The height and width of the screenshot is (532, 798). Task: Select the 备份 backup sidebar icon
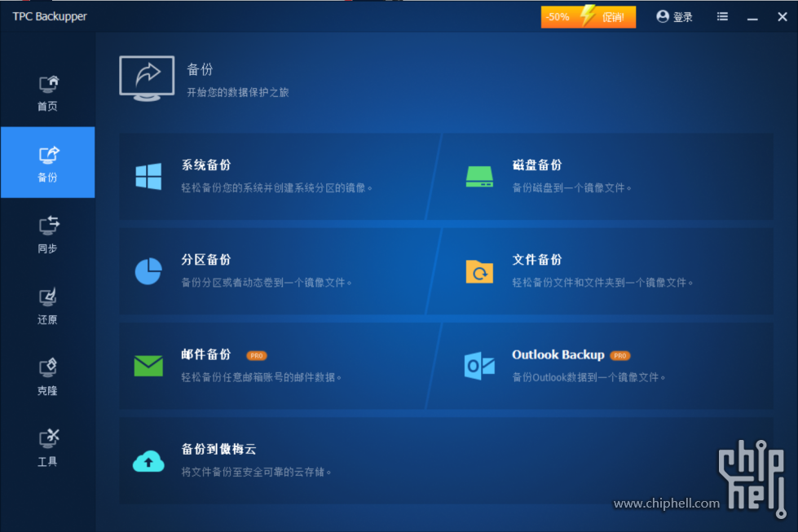(49, 155)
